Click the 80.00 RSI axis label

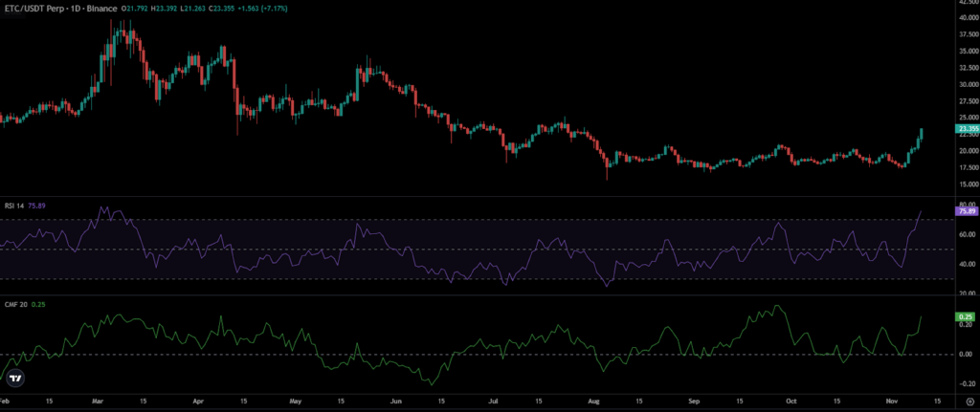(967, 205)
